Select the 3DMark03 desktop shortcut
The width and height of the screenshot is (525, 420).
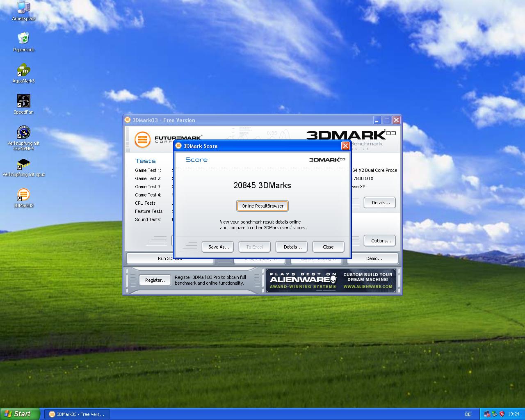pyautogui.click(x=24, y=198)
